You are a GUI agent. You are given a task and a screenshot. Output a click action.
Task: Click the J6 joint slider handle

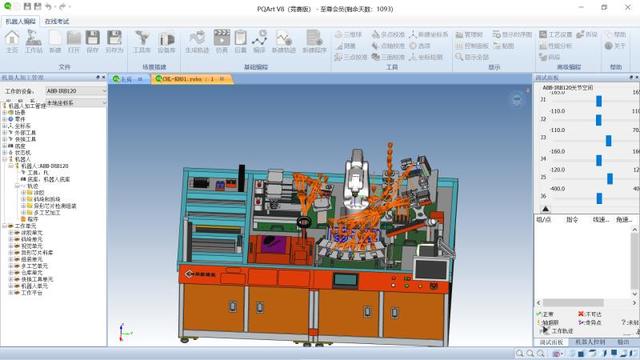[x=599, y=198]
